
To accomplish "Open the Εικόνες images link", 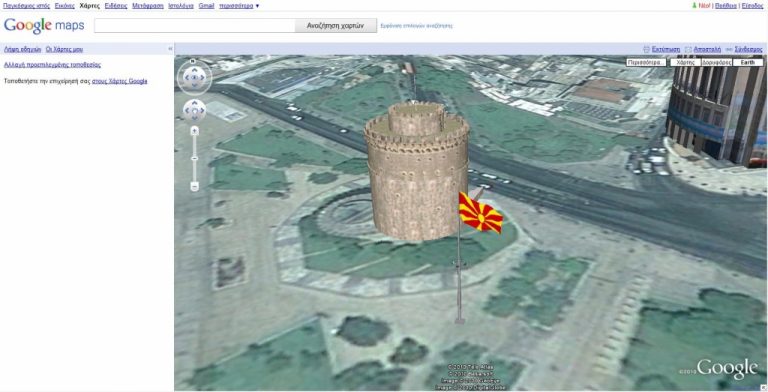I will [65, 6].
